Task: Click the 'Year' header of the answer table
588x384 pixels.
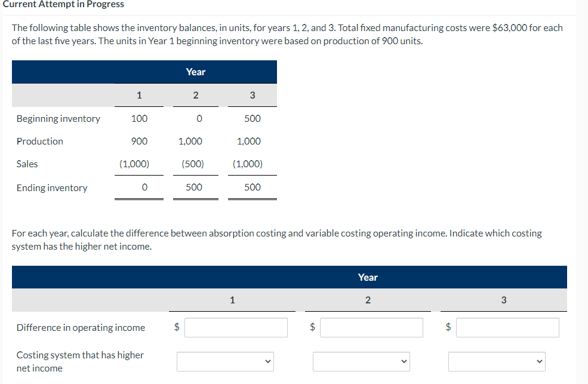Action: click(x=368, y=278)
